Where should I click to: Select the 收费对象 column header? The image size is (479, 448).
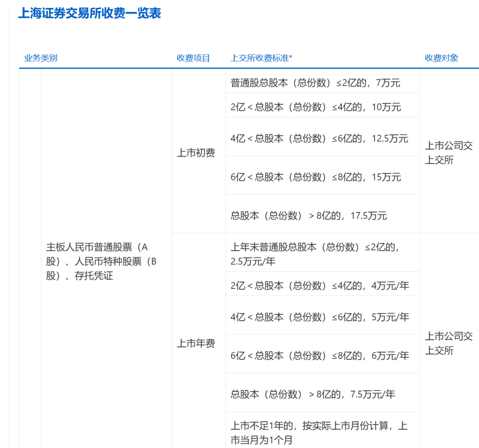point(441,58)
